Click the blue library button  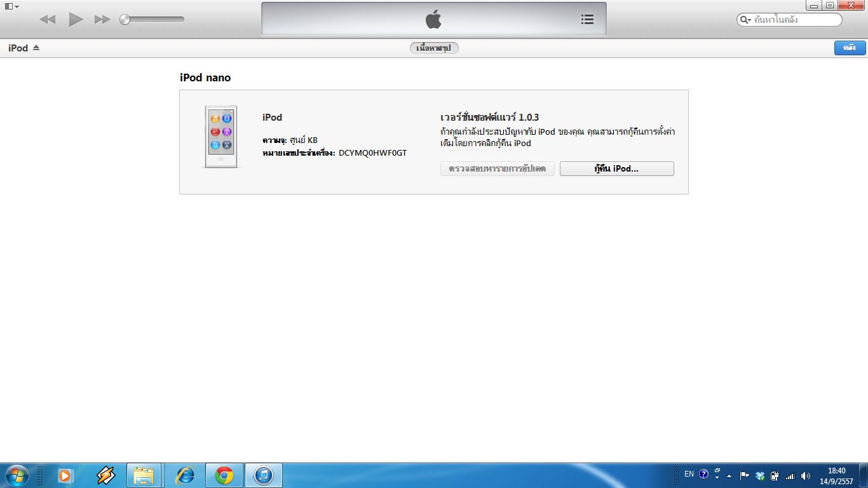(850, 48)
